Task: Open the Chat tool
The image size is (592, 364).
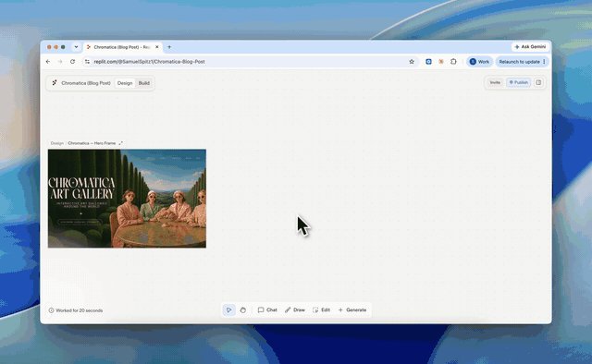Action: (267, 310)
